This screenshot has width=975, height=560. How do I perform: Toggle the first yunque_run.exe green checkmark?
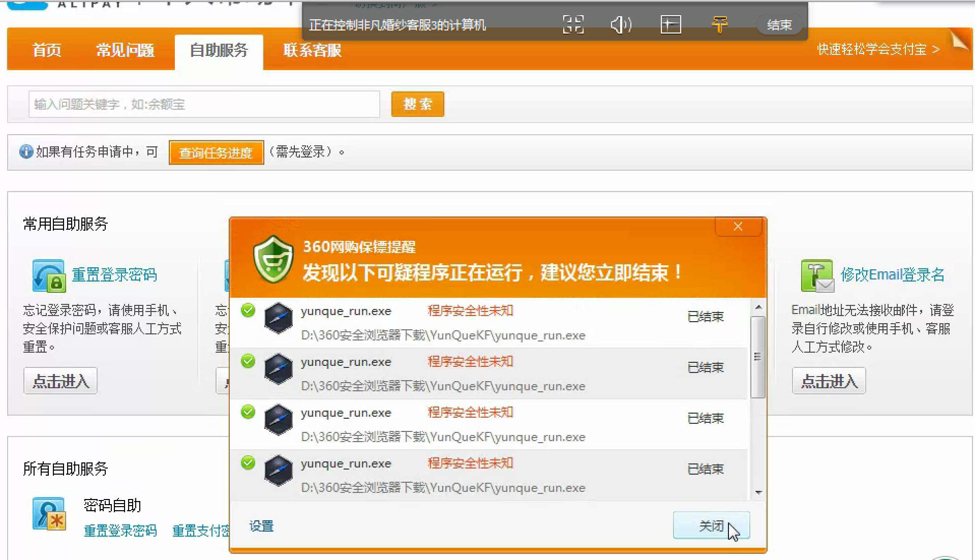click(x=248, y=310)
